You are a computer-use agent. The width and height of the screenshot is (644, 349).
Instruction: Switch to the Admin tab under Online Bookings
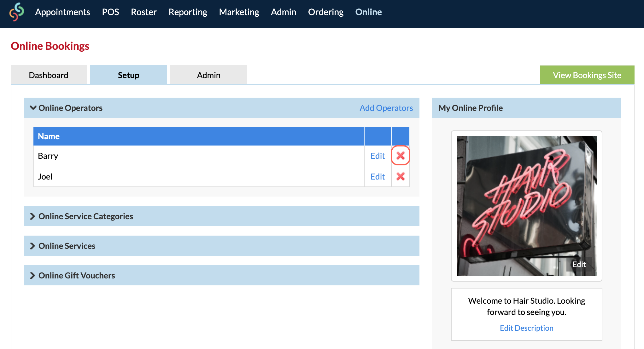[209, 75]
